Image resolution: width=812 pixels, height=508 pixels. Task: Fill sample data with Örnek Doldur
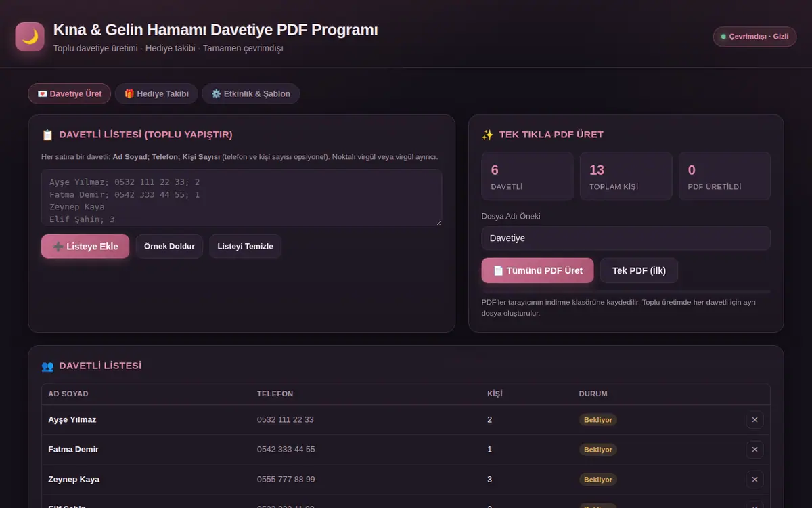coord(169,247)
